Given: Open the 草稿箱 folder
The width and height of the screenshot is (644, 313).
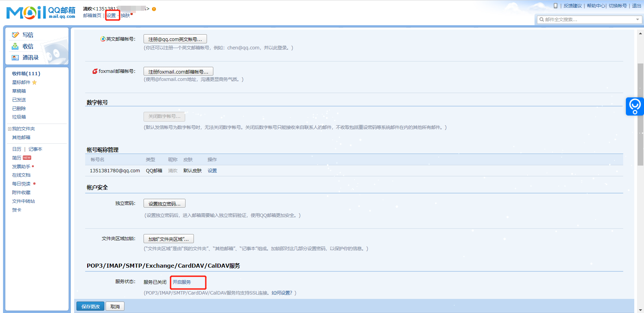Looking at the screenshot, I should (19, 91).
